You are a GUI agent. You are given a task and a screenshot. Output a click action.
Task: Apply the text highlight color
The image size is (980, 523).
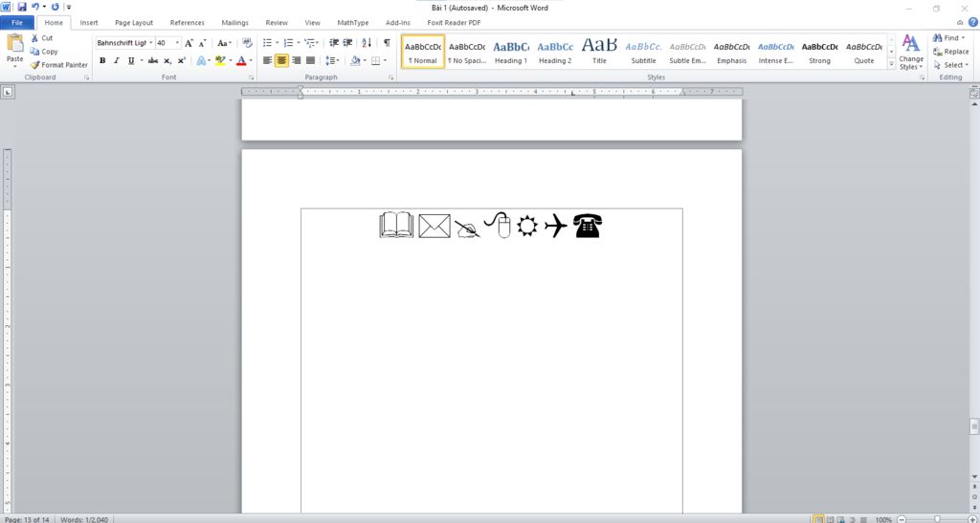219,60
